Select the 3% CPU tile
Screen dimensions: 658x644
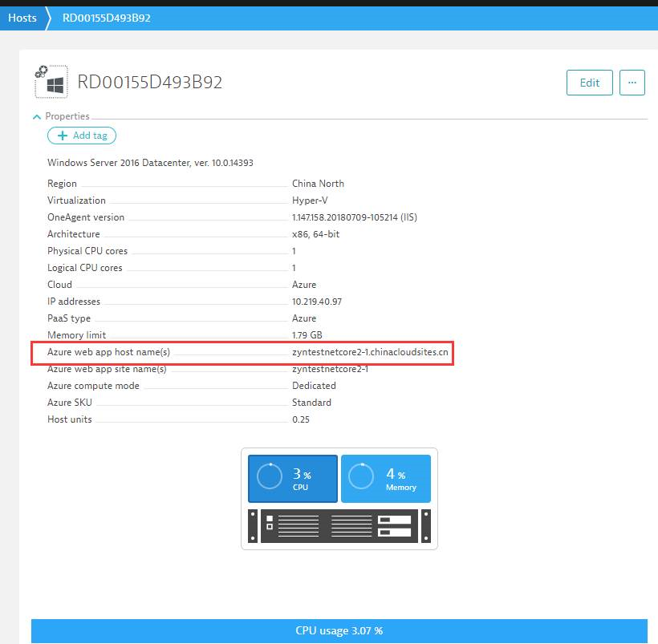[292, 479]
